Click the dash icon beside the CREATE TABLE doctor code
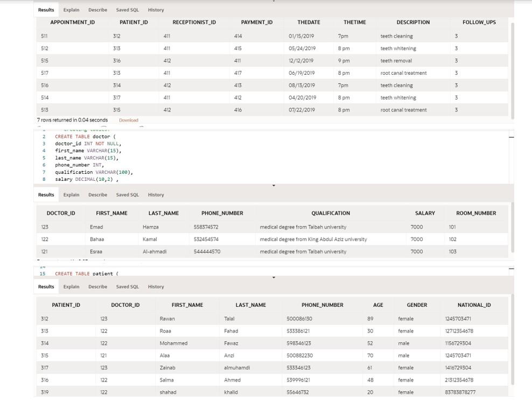Viewport: 532px width, 402px height. 512,137
